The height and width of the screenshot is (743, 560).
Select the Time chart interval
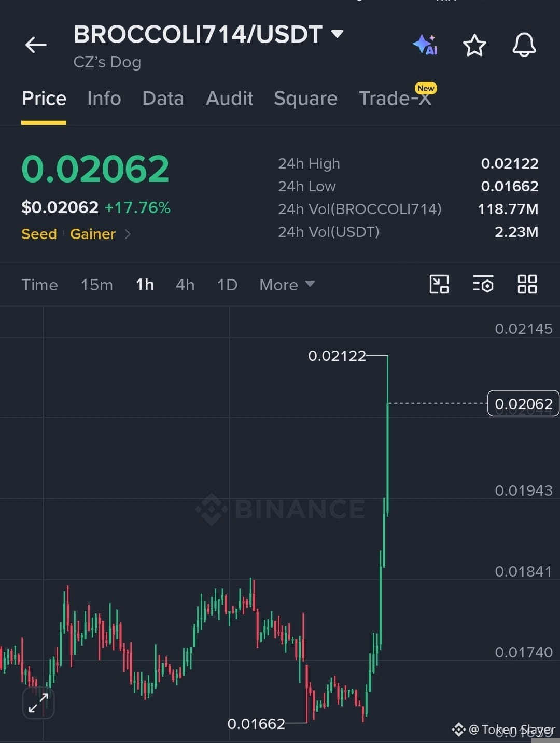39,285
